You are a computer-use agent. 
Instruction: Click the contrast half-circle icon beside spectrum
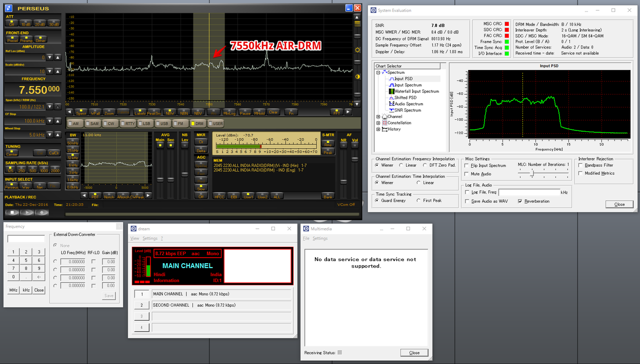tap(357, 76)
